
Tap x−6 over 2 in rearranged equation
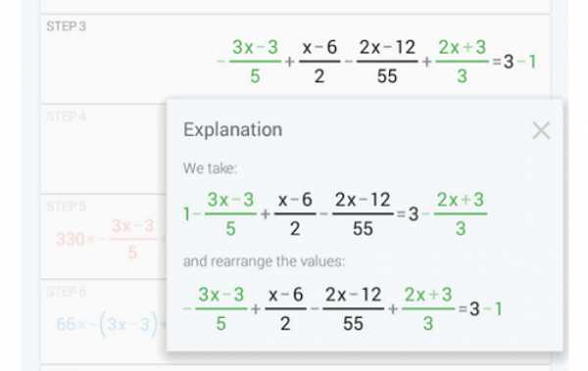coord(285,308)
